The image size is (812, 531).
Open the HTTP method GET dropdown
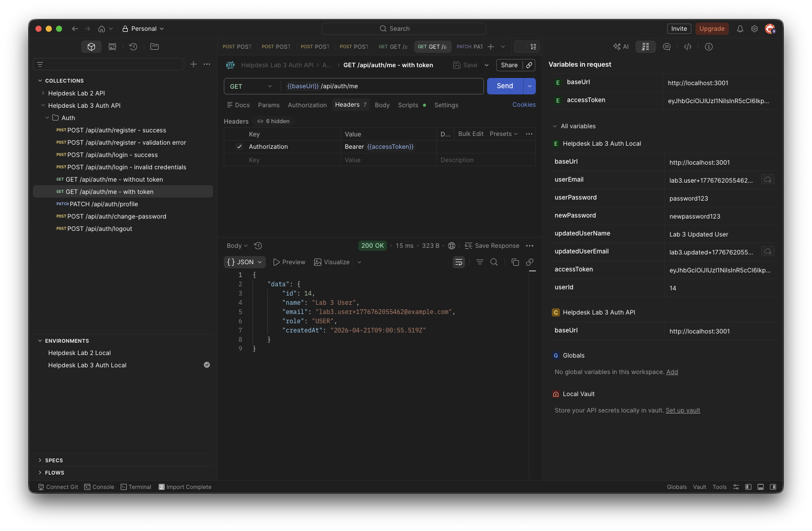coord(252,86)
